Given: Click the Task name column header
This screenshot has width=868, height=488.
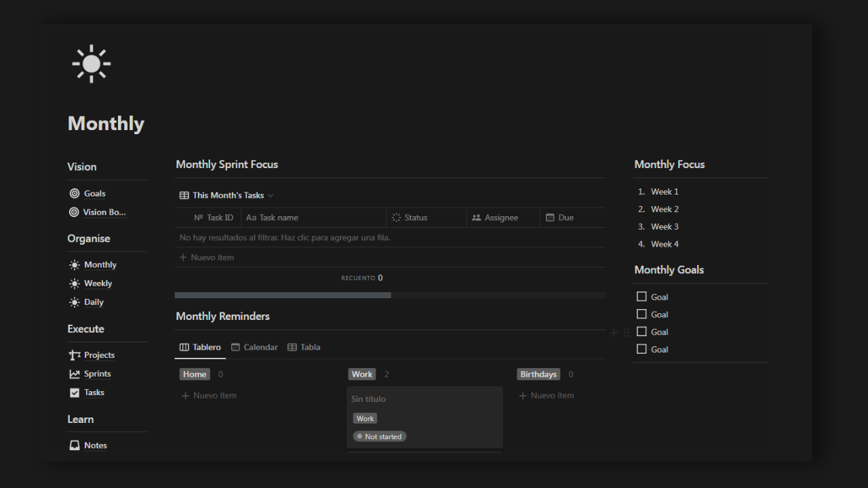Looking at the screenshot, I should coord(314,218).
